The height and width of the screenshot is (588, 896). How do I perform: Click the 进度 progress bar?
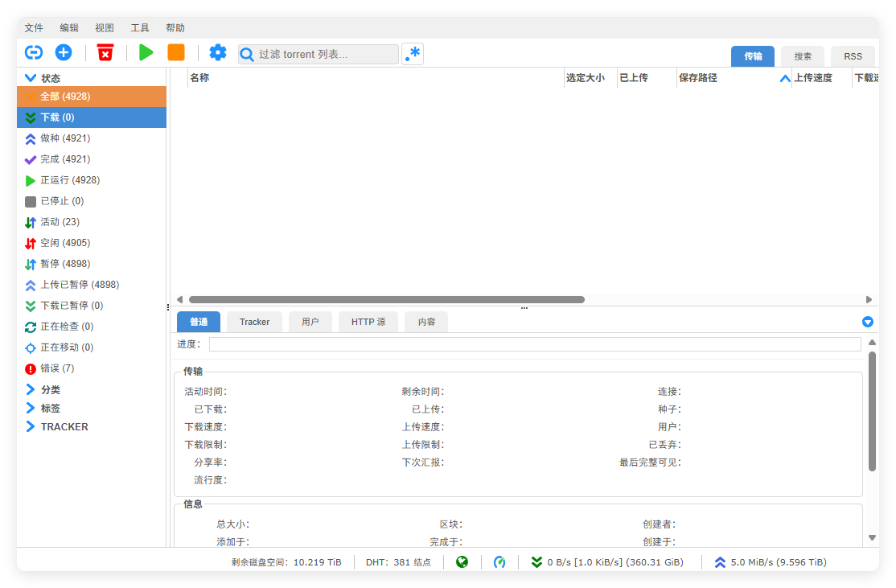point(535,343)
